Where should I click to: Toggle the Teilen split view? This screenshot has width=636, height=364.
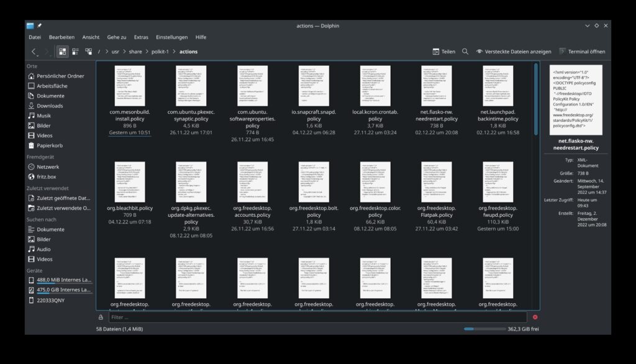(443, 52)
